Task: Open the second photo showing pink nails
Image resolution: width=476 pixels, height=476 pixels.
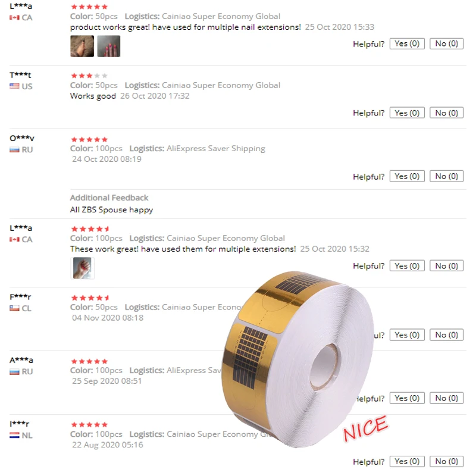Action: tap(109, 46)
